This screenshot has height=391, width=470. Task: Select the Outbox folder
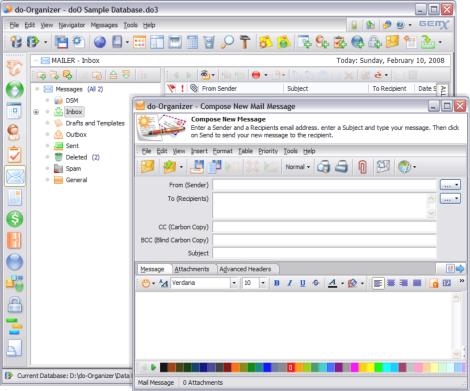click(76, 135)
